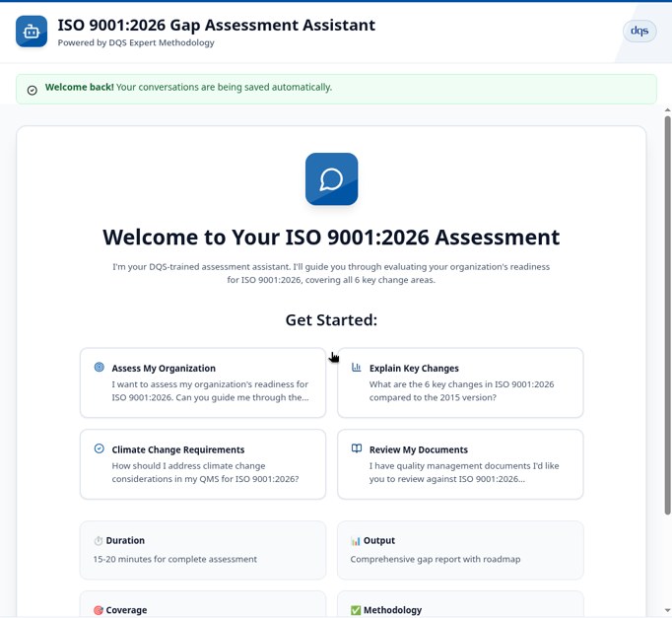Click the target icon beside Assess My Organization
Screen dimensions: 672x618
pos(99,367)
